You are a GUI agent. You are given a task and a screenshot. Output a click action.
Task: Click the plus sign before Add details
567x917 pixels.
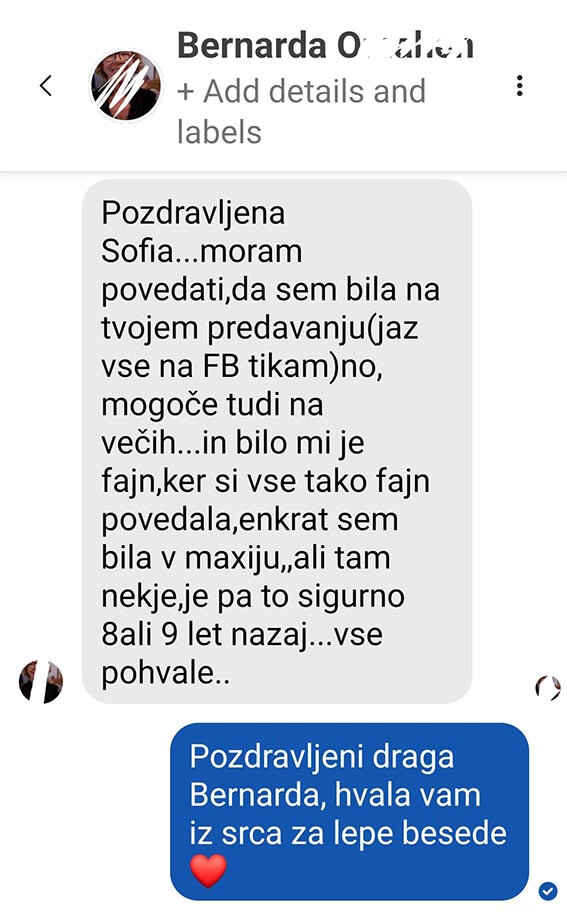click(185, 92)
